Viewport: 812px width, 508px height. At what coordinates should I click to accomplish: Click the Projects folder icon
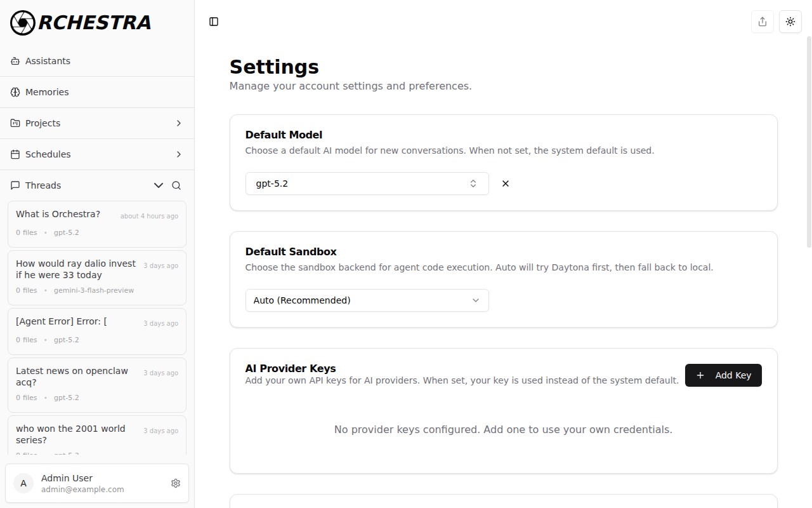tap(15, 123)
